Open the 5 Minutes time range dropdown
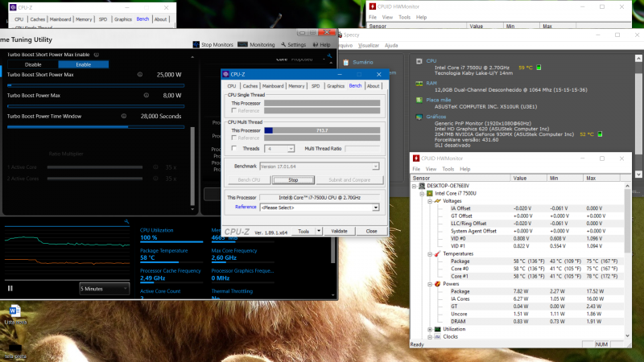 pos(105,289)
